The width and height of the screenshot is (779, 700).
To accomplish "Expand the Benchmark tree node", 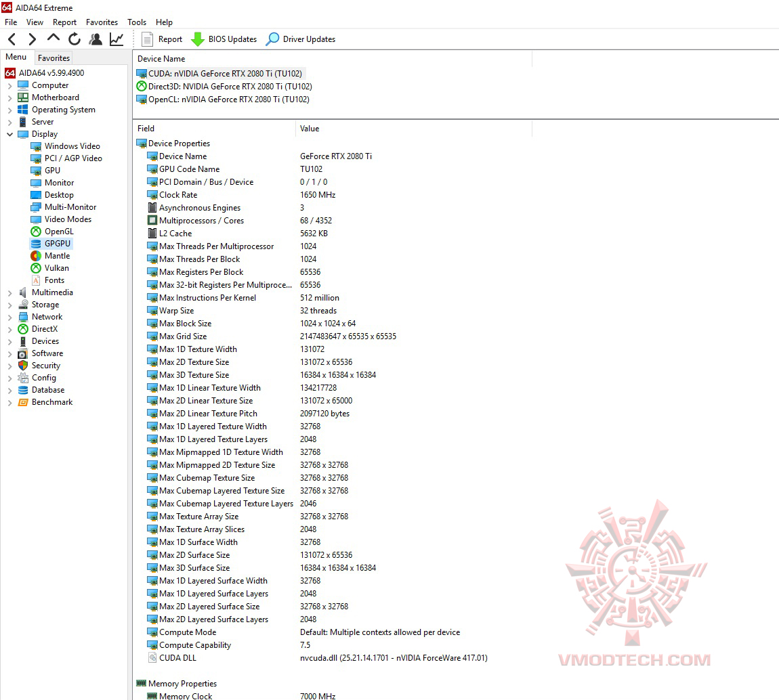I will (x=10, y=403).
